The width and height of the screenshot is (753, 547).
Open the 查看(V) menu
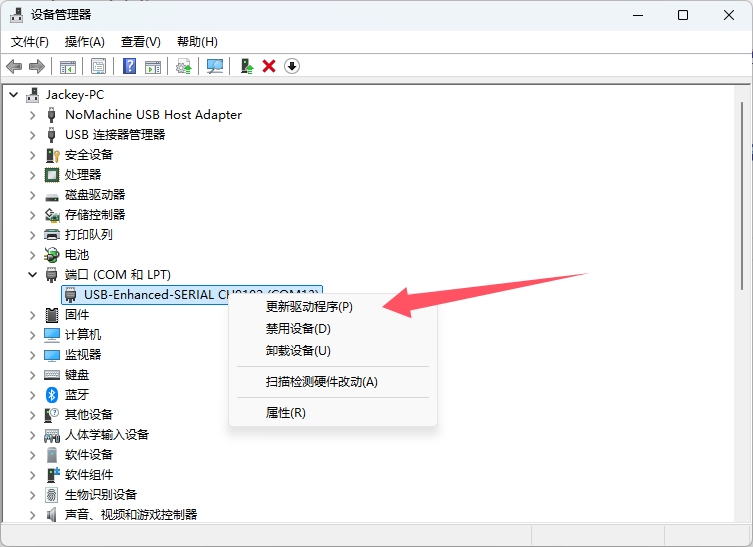(140, 41)
